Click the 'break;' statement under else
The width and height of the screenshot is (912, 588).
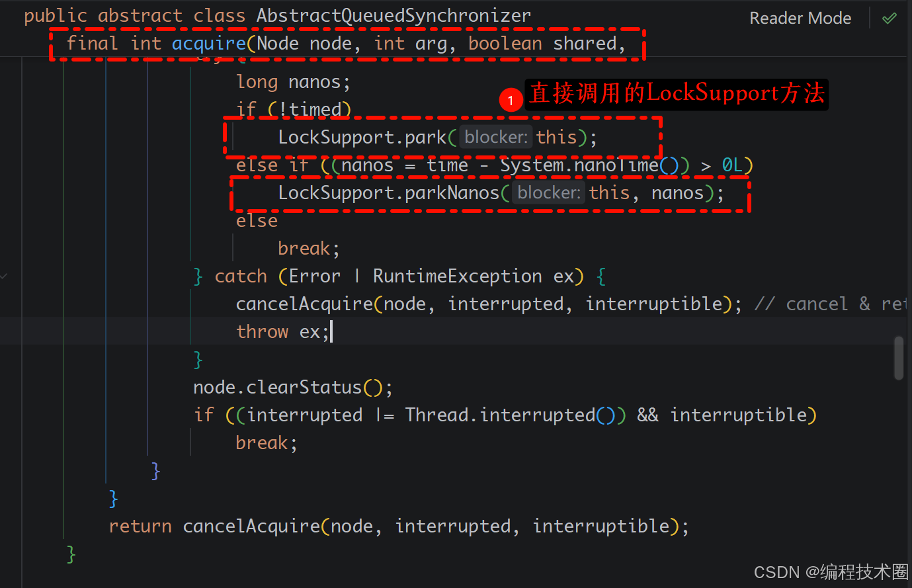pos(309,249)
